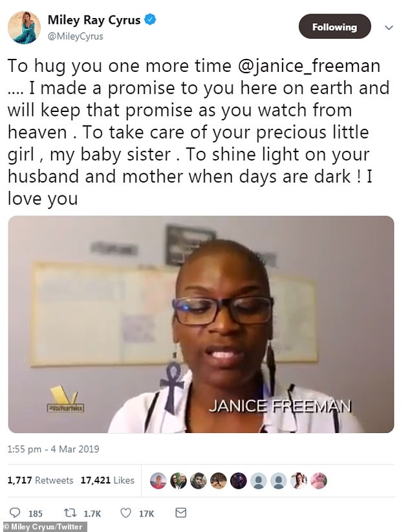Play the Janice Freeman video

[201, 324]
